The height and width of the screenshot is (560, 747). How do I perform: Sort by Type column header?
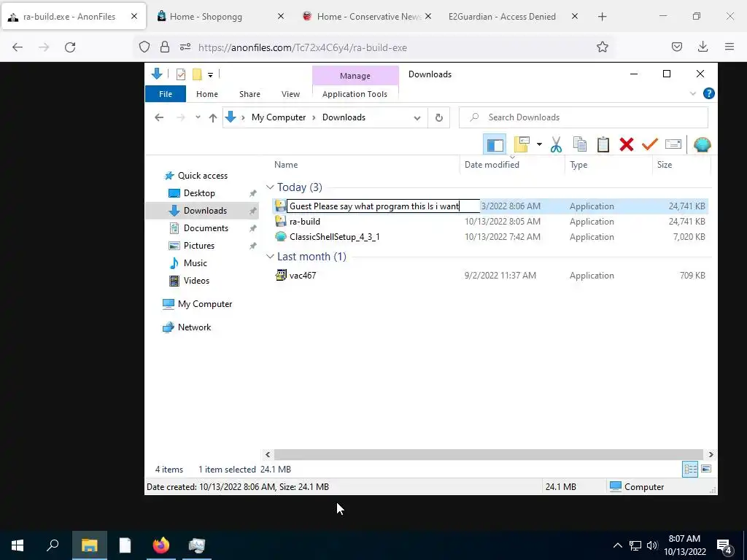pyautogui.click(x=578, y=165)
